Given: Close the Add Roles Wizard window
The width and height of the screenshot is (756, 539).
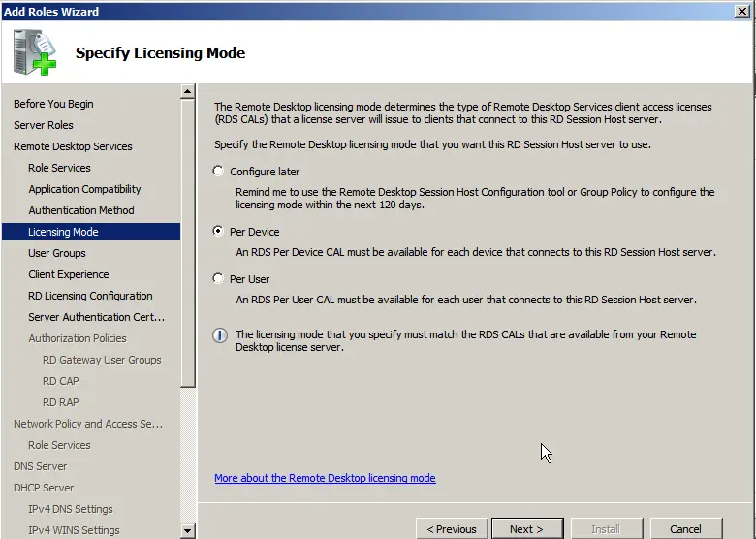Looking at the screenshot, I should (742, 11).
